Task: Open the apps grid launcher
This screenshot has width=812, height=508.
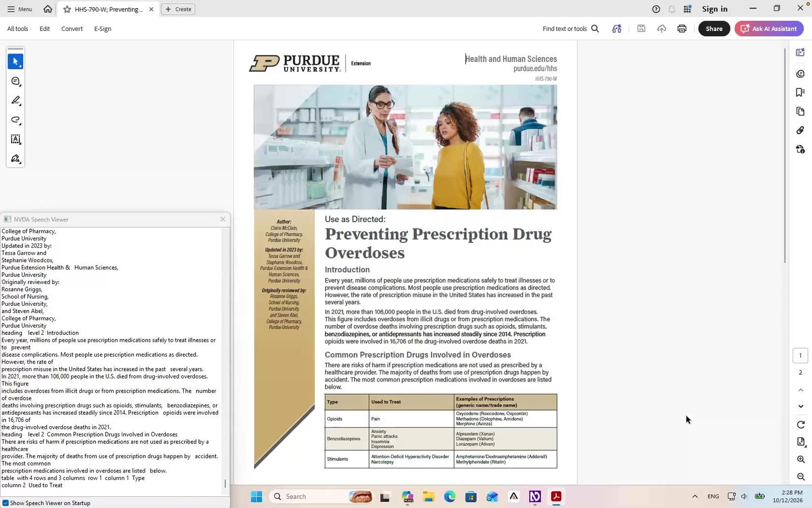Action: point(687,9)
